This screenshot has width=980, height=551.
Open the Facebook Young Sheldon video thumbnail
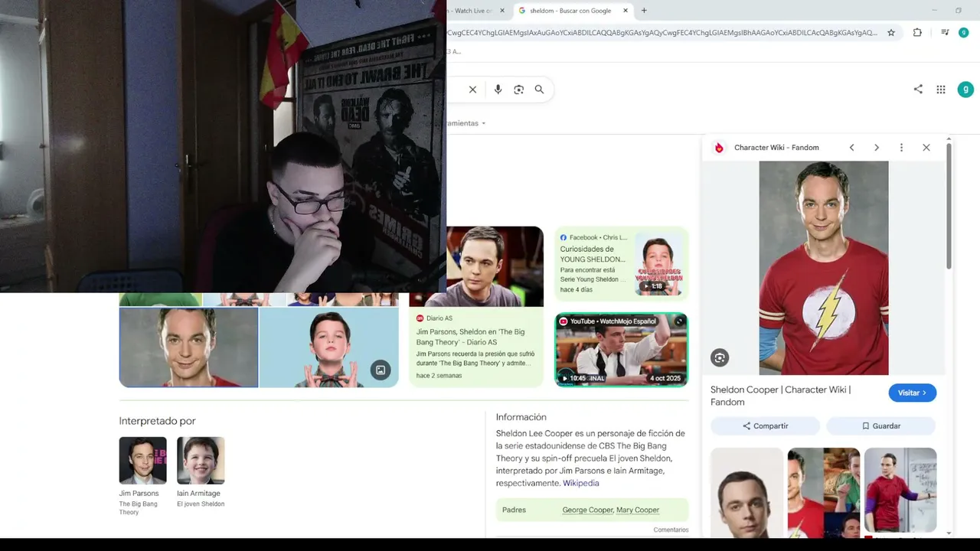[x=658, y=265]
